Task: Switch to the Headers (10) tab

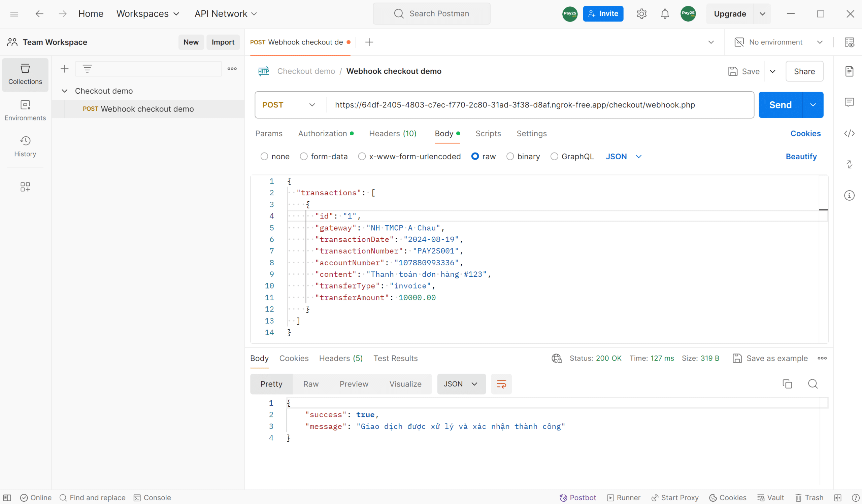Action: pyautogui.click(x=393, y=133)
